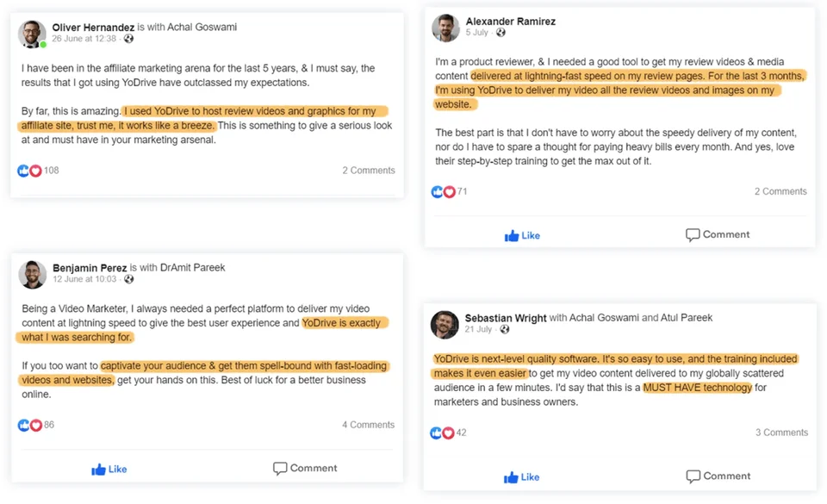Like Alexander Ramirez's post
Screen dimensions: 827x504
[522, 235]
